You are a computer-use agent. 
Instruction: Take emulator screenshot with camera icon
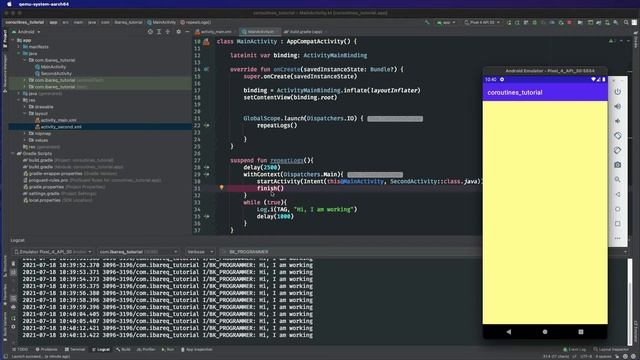click(618, 165)
